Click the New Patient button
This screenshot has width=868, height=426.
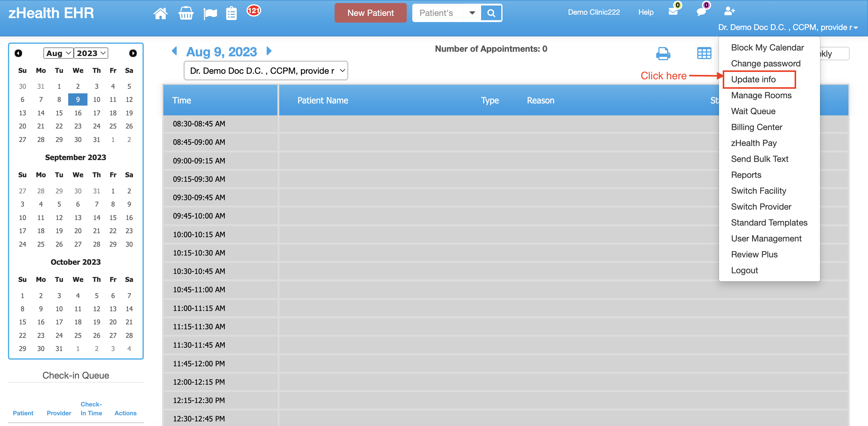370,13
